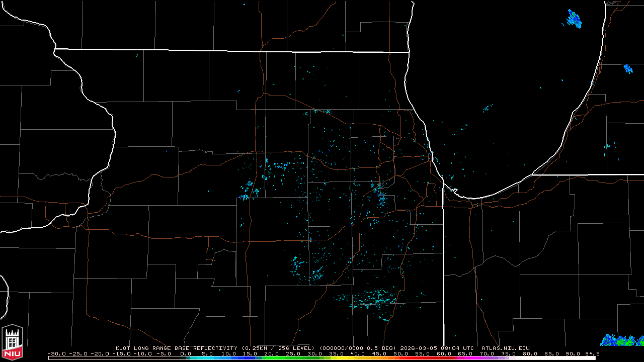Click the radar echo cluster over northern Lake Michigan

point(574,19)
